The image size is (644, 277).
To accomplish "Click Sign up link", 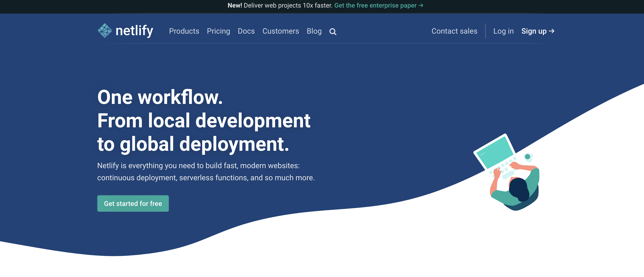I will pyautogui.click(x=538, y=31).
